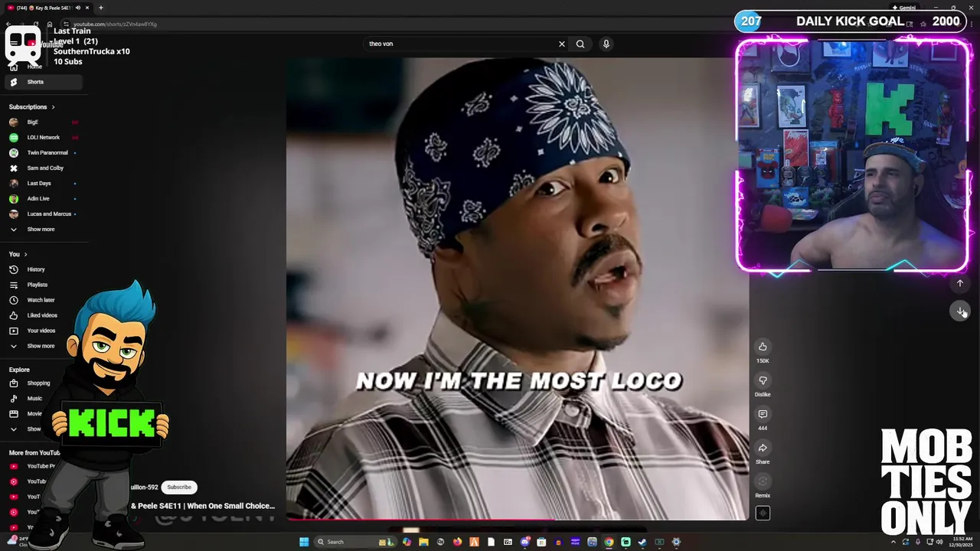Expand Show more under Subscriptions
The height and width of the screenshot is (551, 980).
44,229
